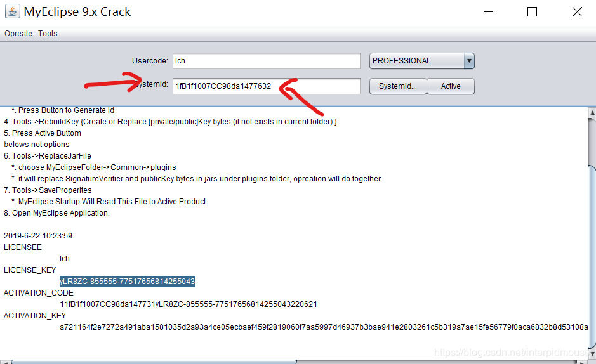This screenshot has height=364, width=596.
Task: Maximize the MyEclipse 9.x Crack window
Action: (x=532, y=12)
